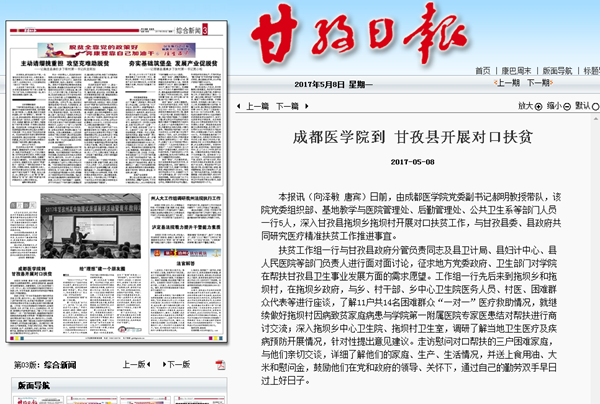Click the left arrow beside 上一篇
The image size is (600, 404).
239,106
